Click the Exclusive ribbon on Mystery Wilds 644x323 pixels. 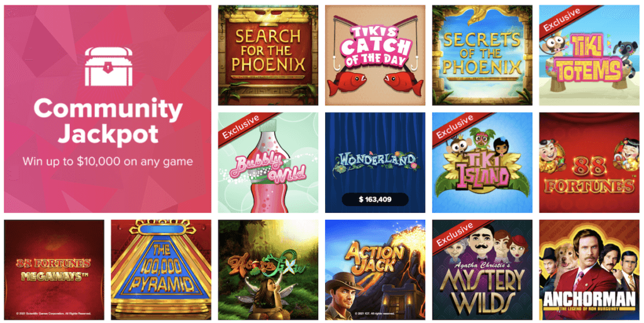tap(457, 235)
